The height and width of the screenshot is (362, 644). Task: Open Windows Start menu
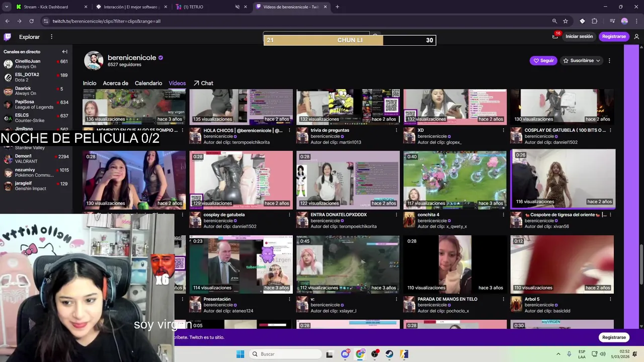[x=240, y=354]
